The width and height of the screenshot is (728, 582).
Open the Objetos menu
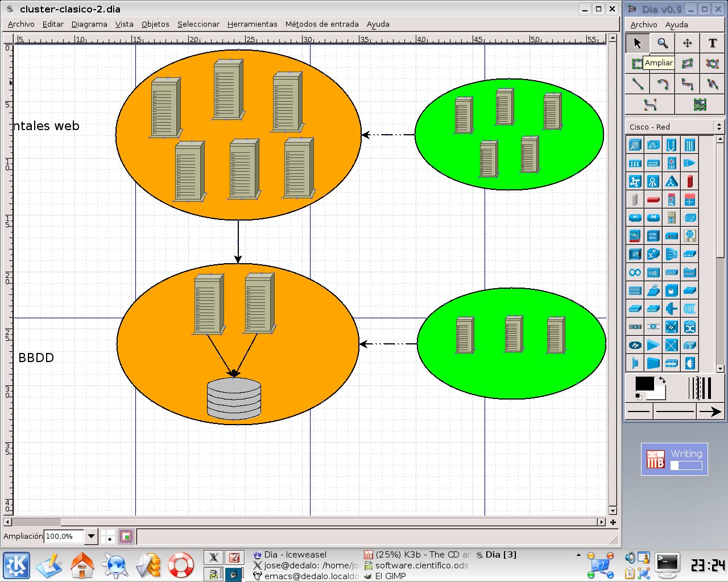pos(155,24)
